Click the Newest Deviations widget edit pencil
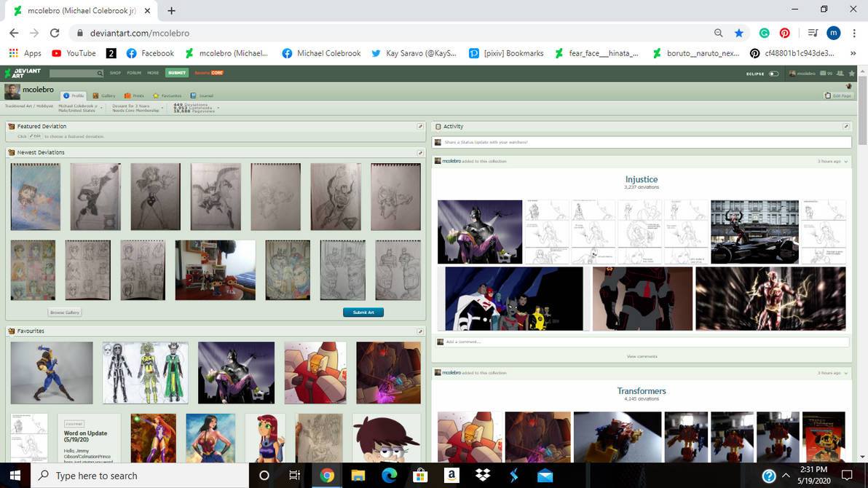 tap(420, 152)
